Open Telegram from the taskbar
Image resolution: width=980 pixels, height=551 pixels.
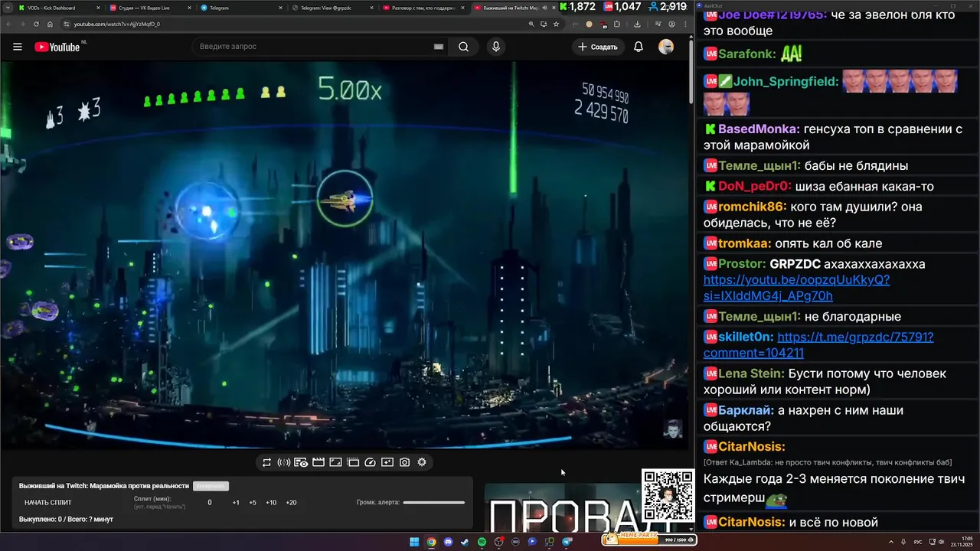pyautogui.click(x=567, y=542)
